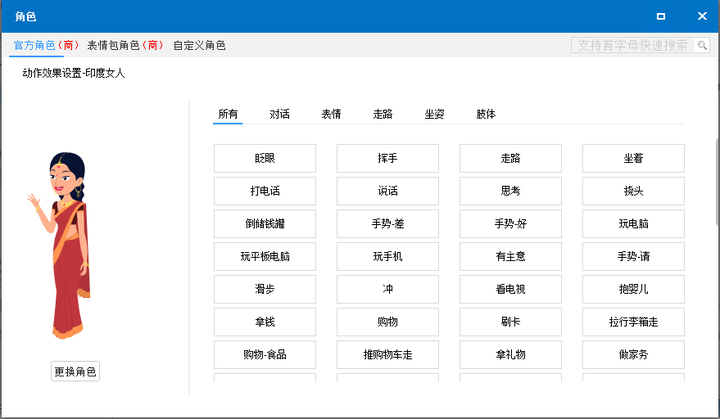
Task: Choose the 拿钱 action
Action: tap(265, 322)
